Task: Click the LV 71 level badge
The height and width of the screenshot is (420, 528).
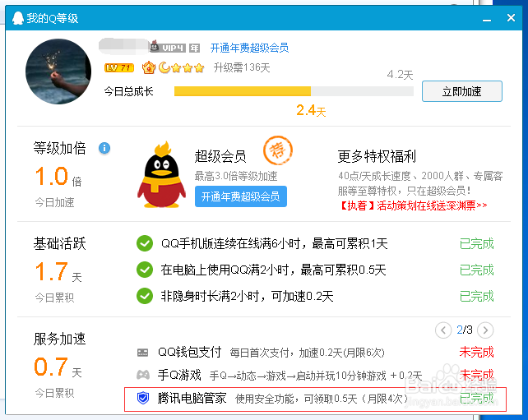Action: tap(119, 68)
